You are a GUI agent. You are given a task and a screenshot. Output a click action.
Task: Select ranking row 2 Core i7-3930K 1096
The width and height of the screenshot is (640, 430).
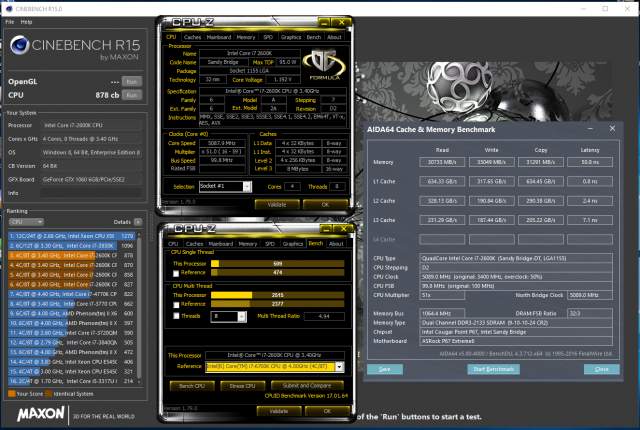coord(72,246)
